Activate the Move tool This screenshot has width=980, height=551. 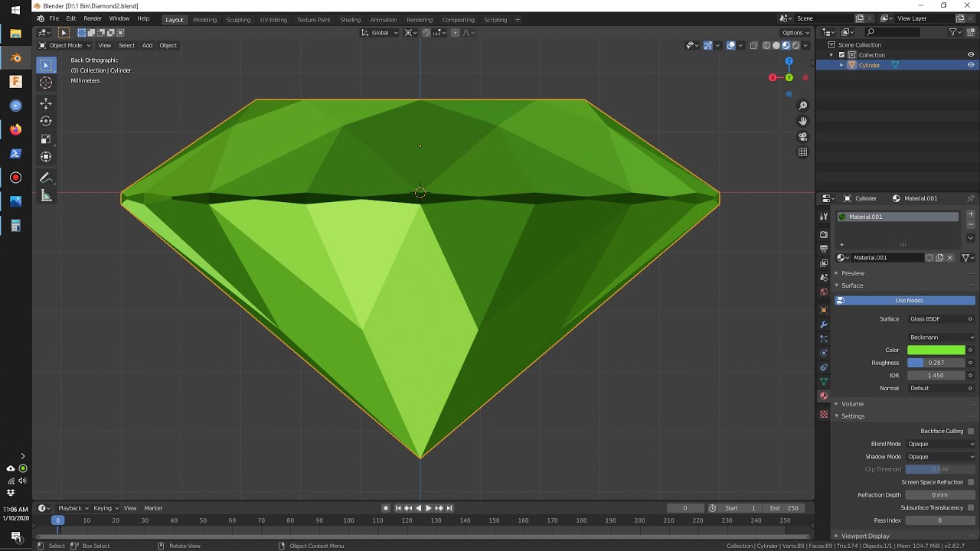[46, 103]
